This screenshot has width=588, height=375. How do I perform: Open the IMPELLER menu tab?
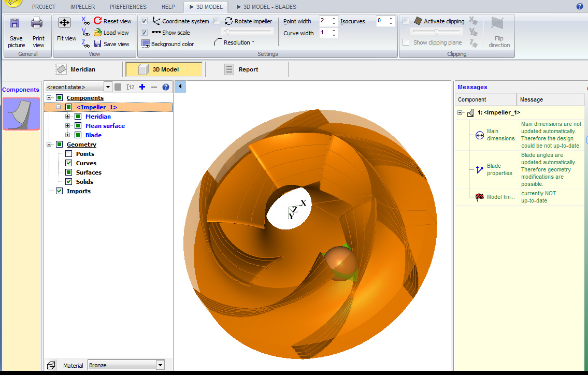82,7
